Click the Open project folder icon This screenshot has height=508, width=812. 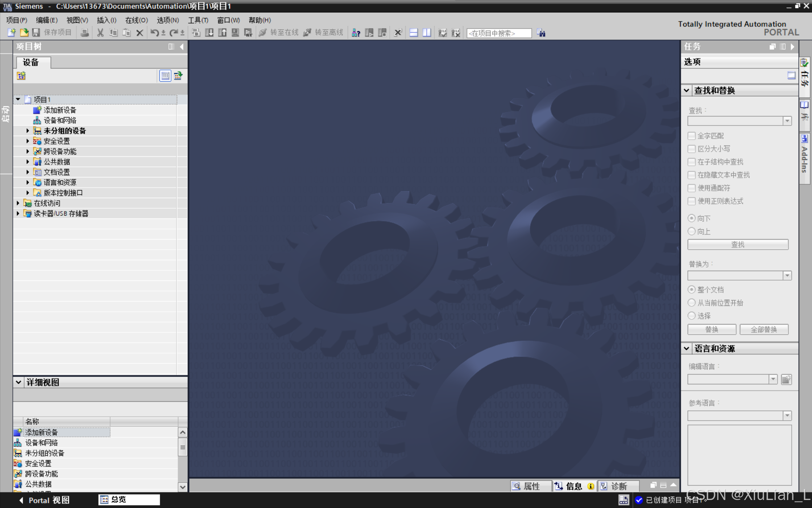tap(24, 33)
